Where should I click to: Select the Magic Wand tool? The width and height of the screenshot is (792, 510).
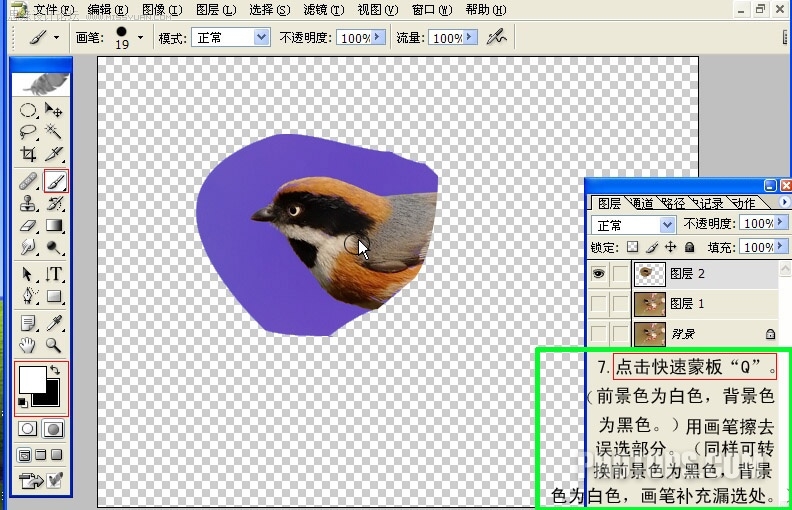[x=54, y=132]
